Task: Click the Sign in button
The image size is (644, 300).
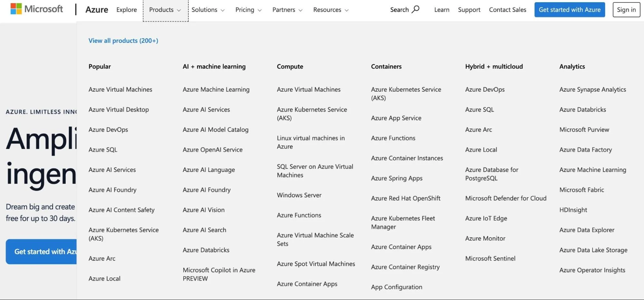Action: (626, 10)
